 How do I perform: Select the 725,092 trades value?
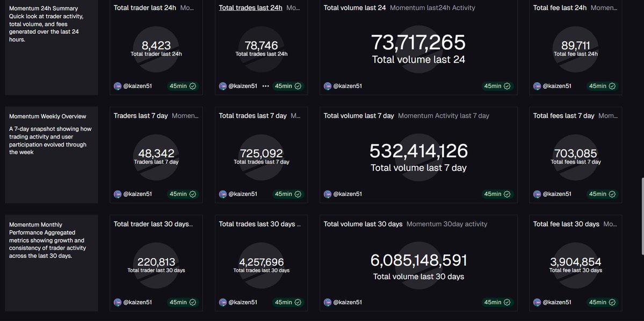261,154
